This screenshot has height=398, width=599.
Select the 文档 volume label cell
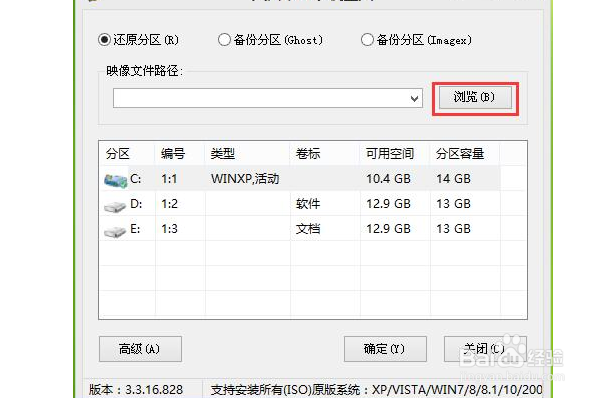(x=308, y=229)
